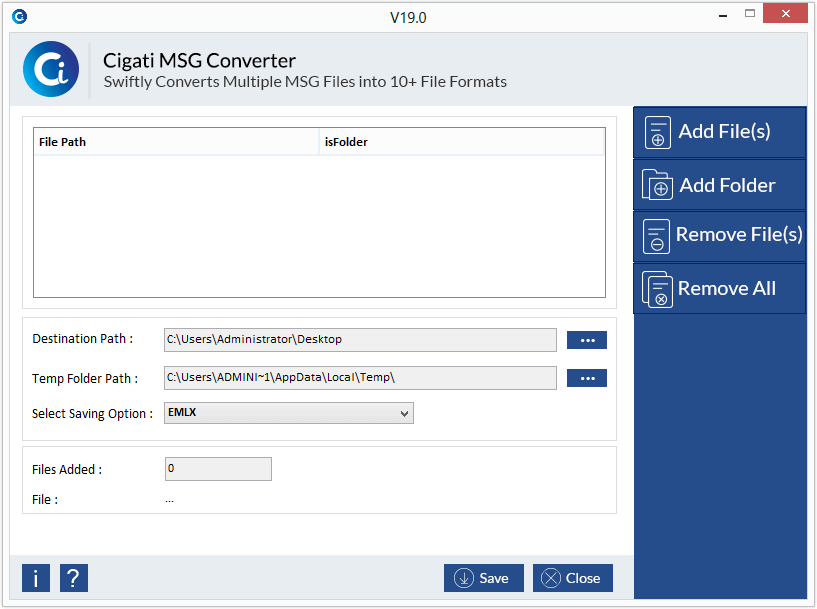This screenshot has width=817, height=609.
Task: Click the Add File(s) button
Action: 720,132
